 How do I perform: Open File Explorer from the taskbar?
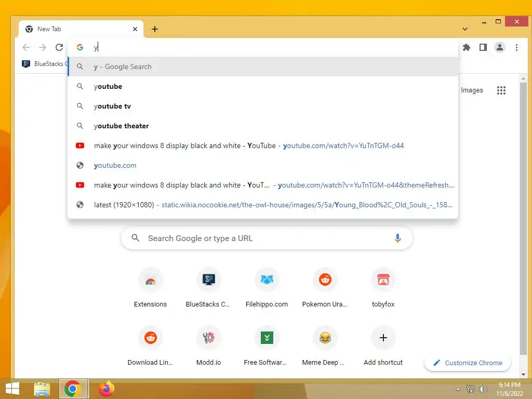point(42,389)
